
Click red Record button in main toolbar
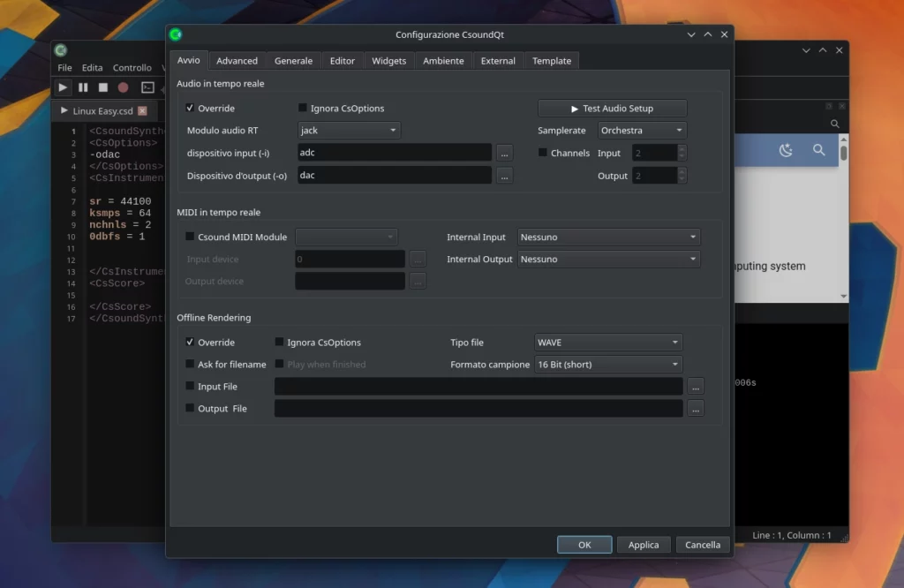pos(124,87)
